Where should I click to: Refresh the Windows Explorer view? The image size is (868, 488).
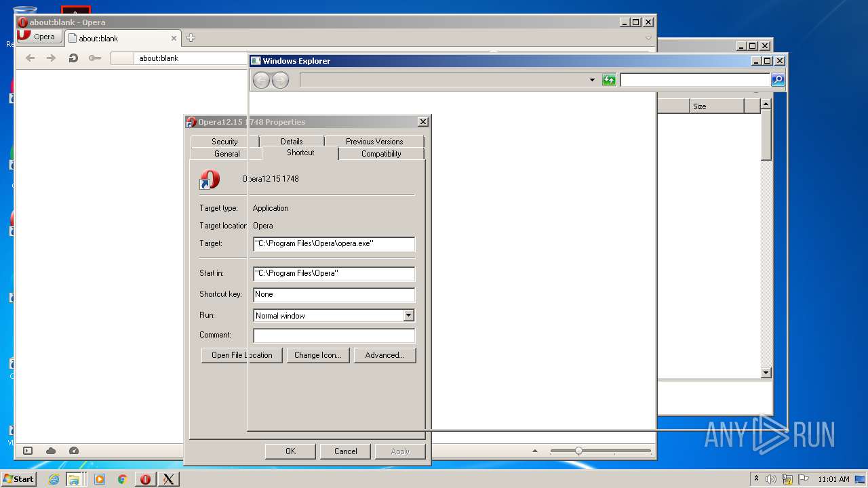[x=609, y=80]
